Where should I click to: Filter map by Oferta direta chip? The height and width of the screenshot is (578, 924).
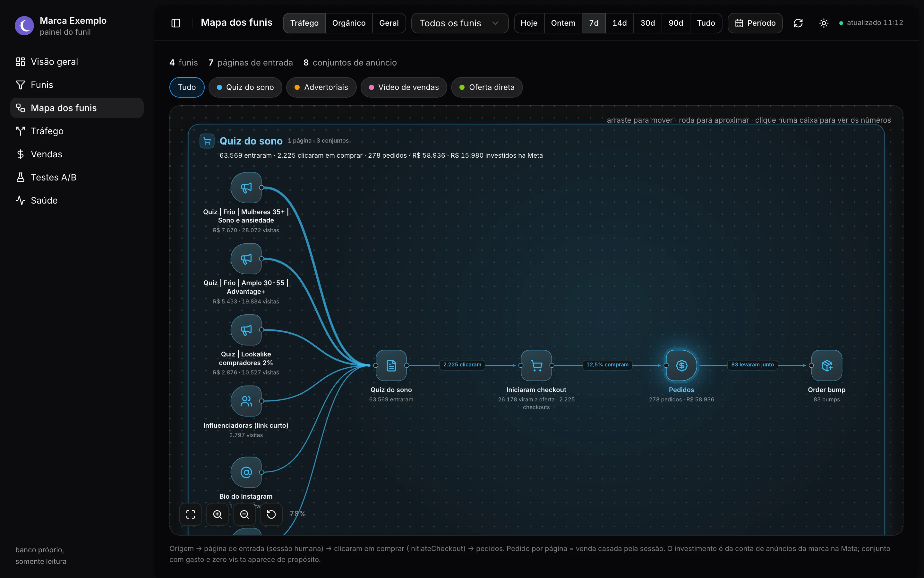(x=487, y=87)
